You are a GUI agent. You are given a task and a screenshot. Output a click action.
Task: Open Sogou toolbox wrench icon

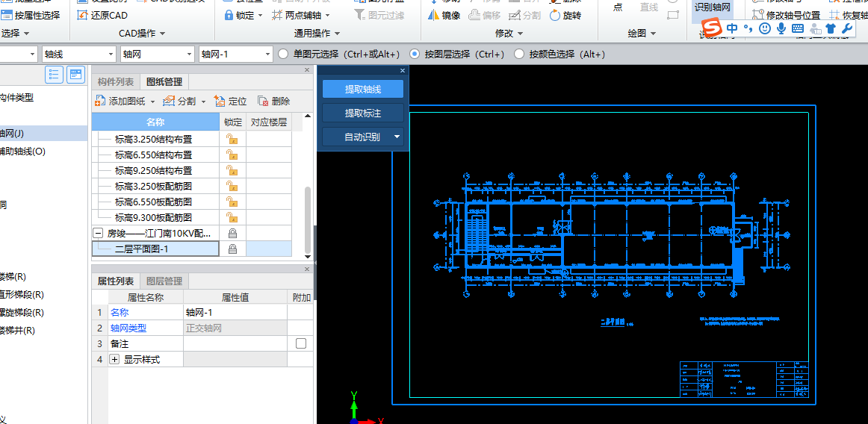pos(846,28)
